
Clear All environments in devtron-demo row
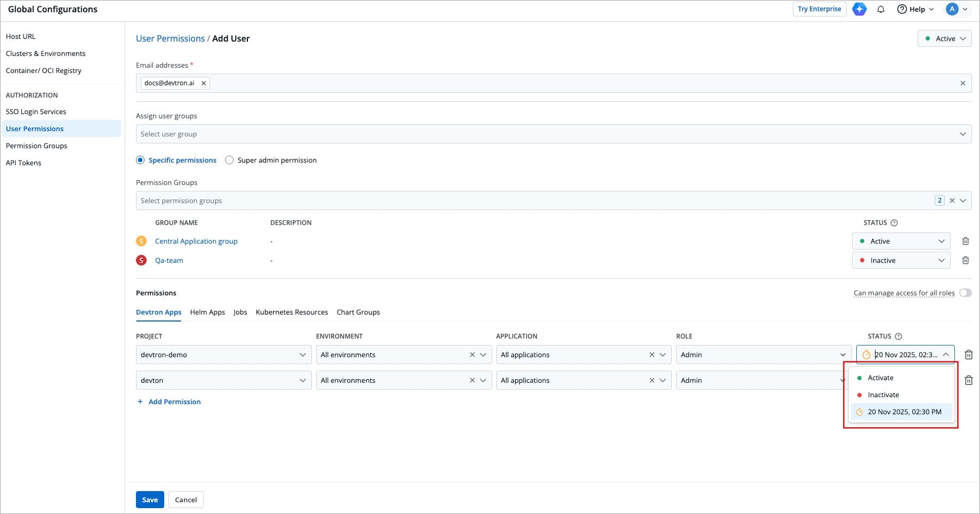(472, 355)
